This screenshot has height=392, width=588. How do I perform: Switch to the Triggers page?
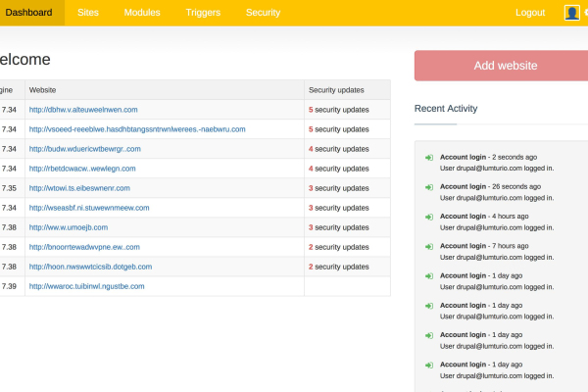pos(203,13)
